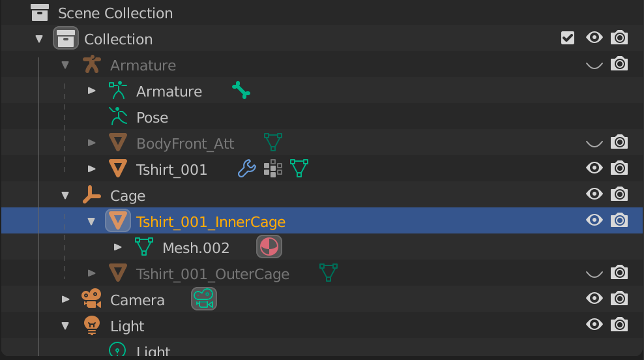Select the Mesh.002 mesh data name

pyautogui.click(x=196, y=248)
